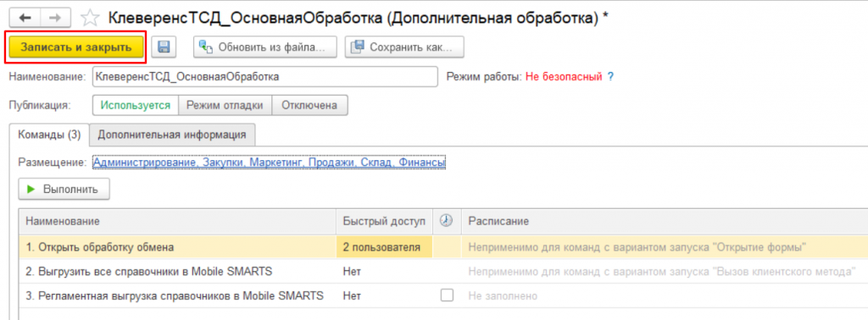Enable schedule checkbox for Регламентная выгрузка
This screenshot has width=868, height=320.
click(x=447, y=295)
